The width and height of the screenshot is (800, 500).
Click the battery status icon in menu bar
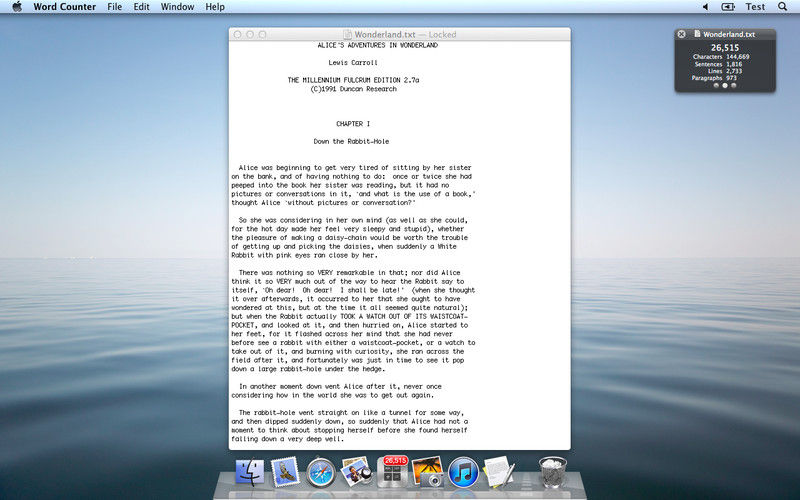(x=728, y=7)
